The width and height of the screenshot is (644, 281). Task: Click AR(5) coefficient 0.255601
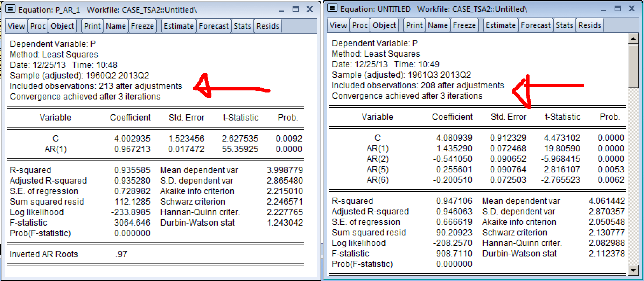pos(454,170)
